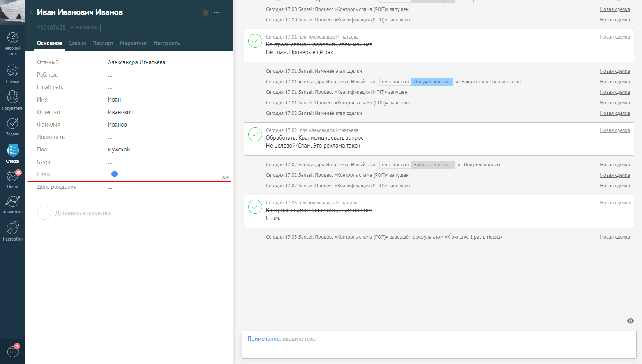Switch to the Основное tab
Viewport: 642px width, 364px height.
tap(49, 43)
